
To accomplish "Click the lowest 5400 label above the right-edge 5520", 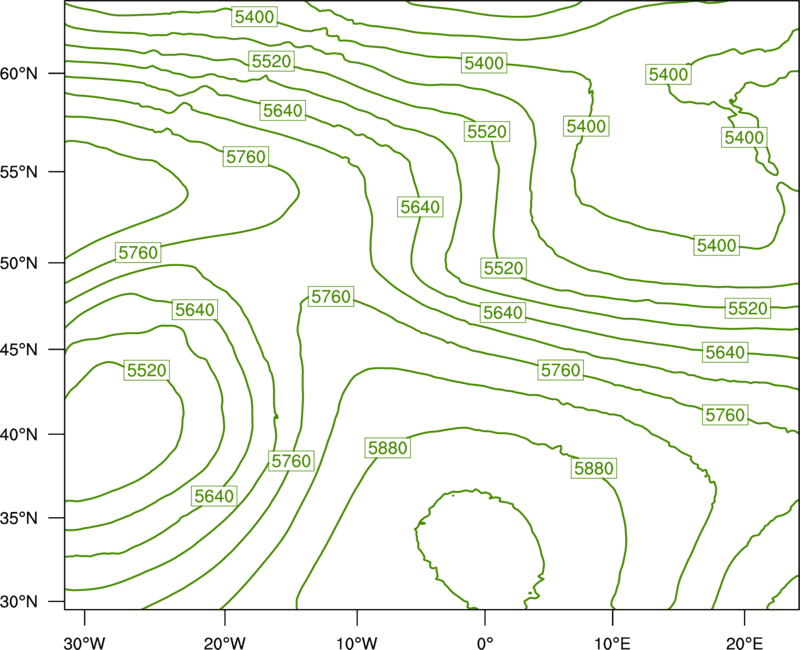I will pos(717,245).
